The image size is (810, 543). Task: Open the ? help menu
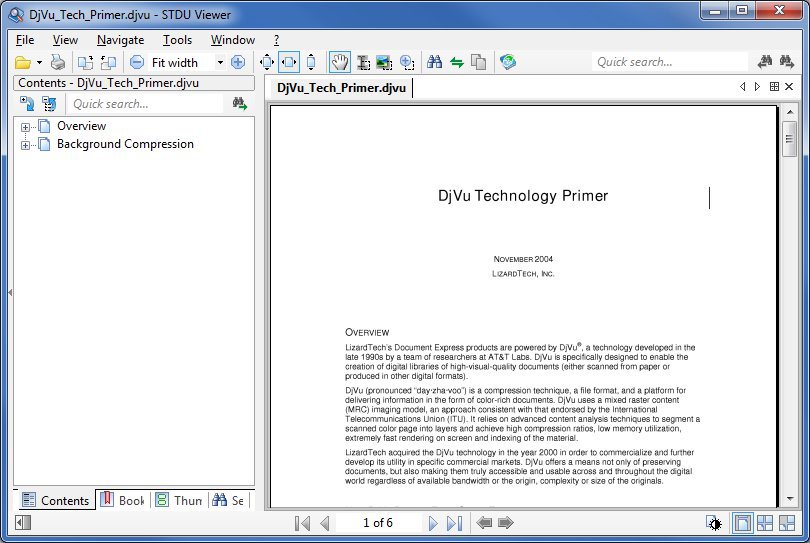coord(276,40)
